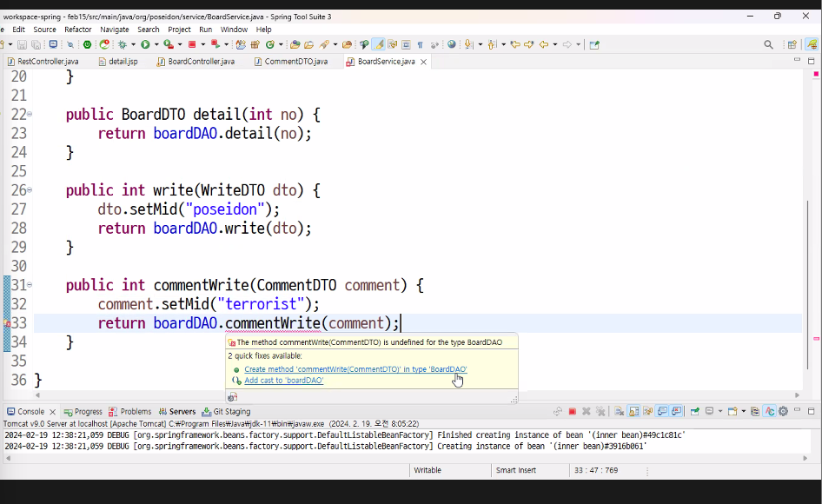Click the red Terminate button in Console toolbar
The height and width of the screenshot is (504, 822).
click(573, 412)
